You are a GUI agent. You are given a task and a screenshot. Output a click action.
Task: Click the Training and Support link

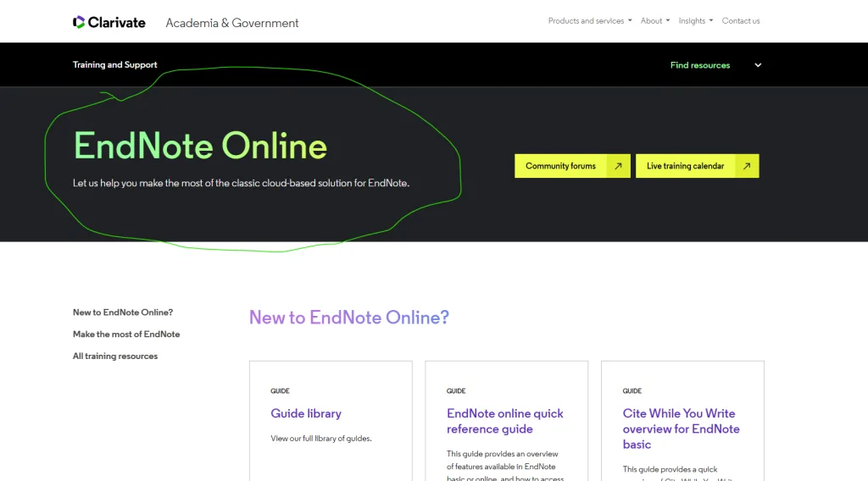(115, 65)
